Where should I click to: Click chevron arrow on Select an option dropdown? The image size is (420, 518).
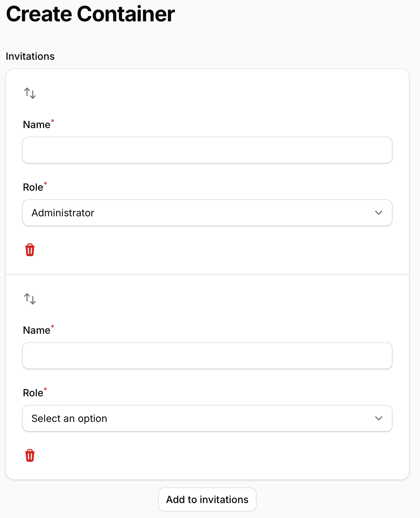tap(379, 418)
